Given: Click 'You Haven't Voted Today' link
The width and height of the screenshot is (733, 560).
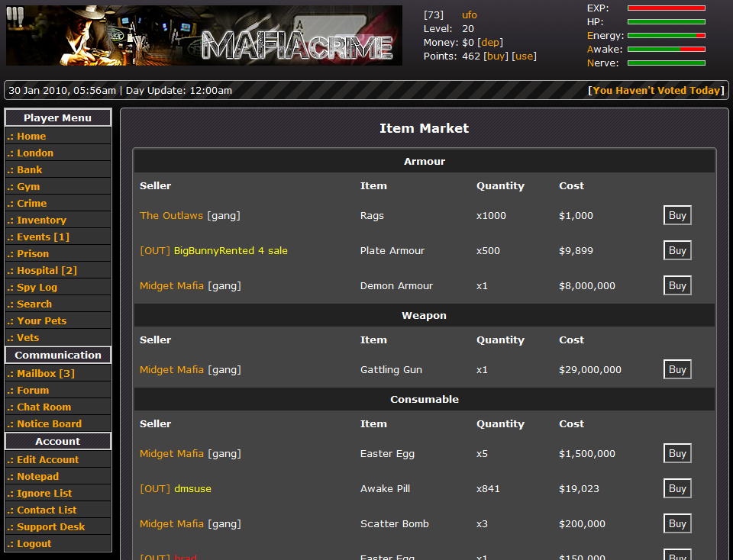Looking at the screenshot, I should point(656,91).
